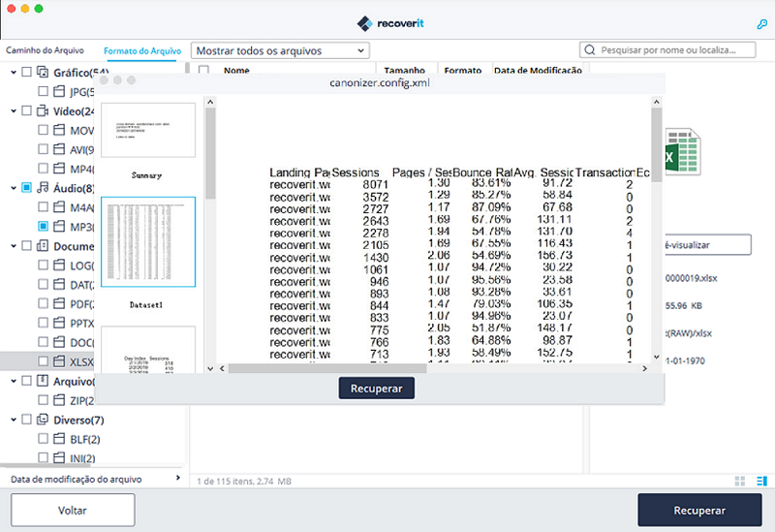The height and width of the screenshot is (532, 775).
Task: Click the MOV folder icon
Action: (x=59, y=130)
